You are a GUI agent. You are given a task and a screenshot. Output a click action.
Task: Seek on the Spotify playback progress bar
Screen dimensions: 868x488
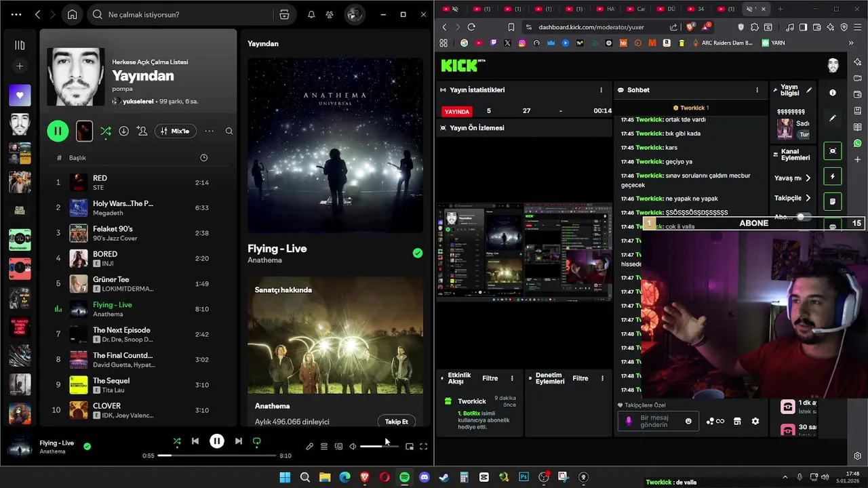(x=218, y=455)
